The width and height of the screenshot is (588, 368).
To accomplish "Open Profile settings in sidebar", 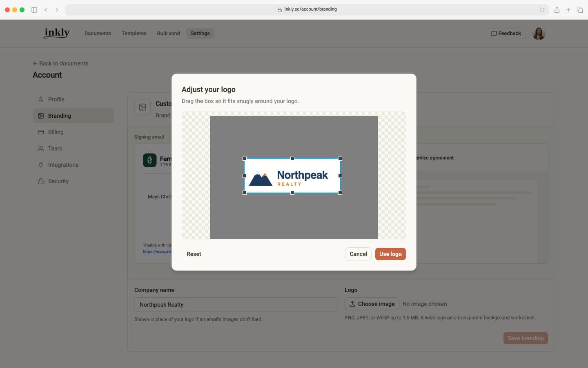I will click(73, 99).
